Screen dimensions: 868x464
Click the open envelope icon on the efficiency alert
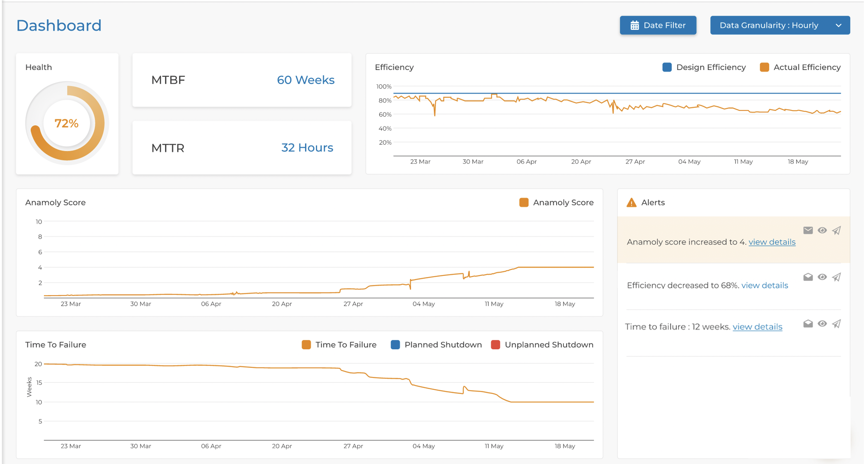pyautogui.click(x=808, y=277)
